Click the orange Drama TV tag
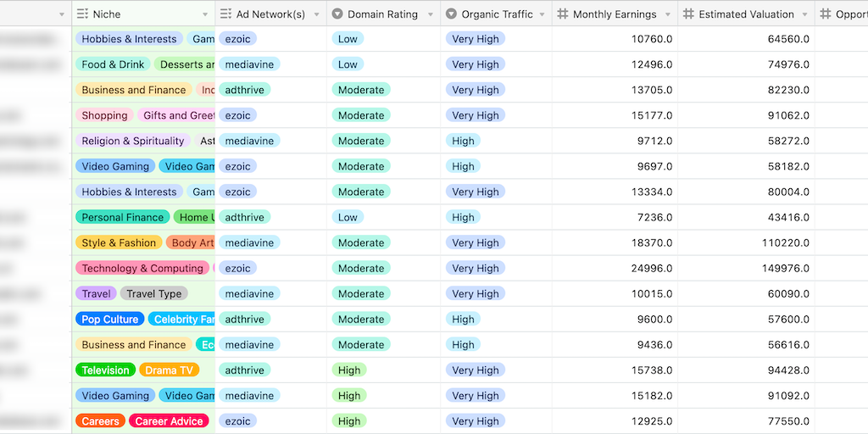This screenshot has height=434, width=868. (x=170, y=370)
